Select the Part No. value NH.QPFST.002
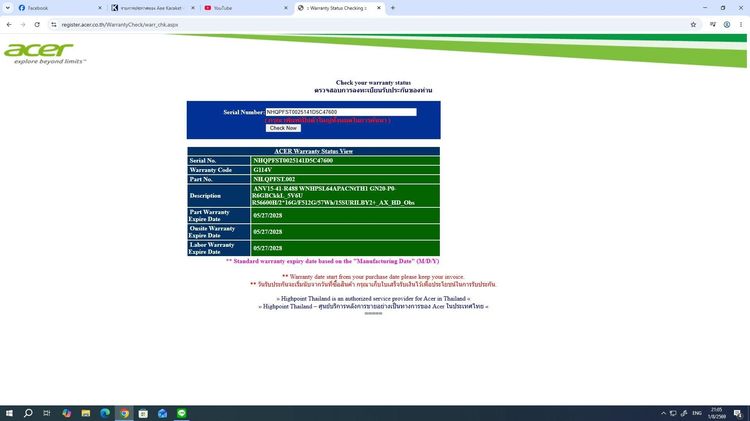Image resolution: width=750 pixels, height=421 pixels. tap(274, 179)
